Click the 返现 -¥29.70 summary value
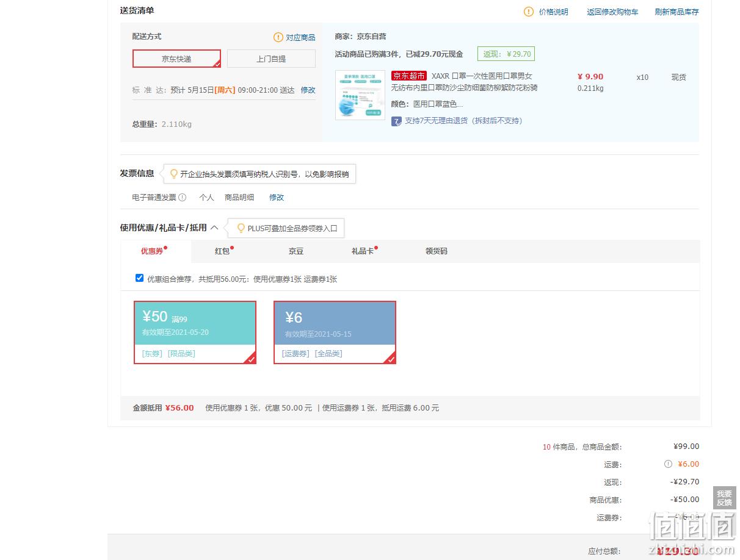 [684, 482]
